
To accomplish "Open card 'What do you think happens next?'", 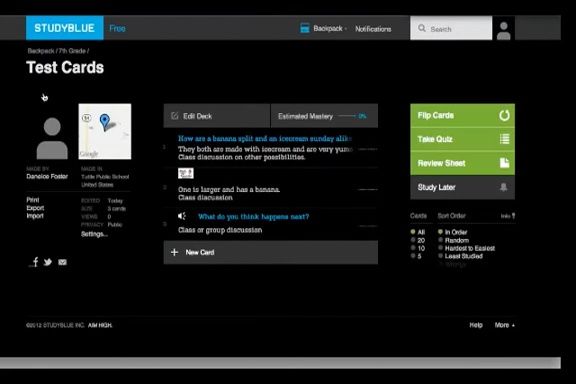I will [253, 217].
